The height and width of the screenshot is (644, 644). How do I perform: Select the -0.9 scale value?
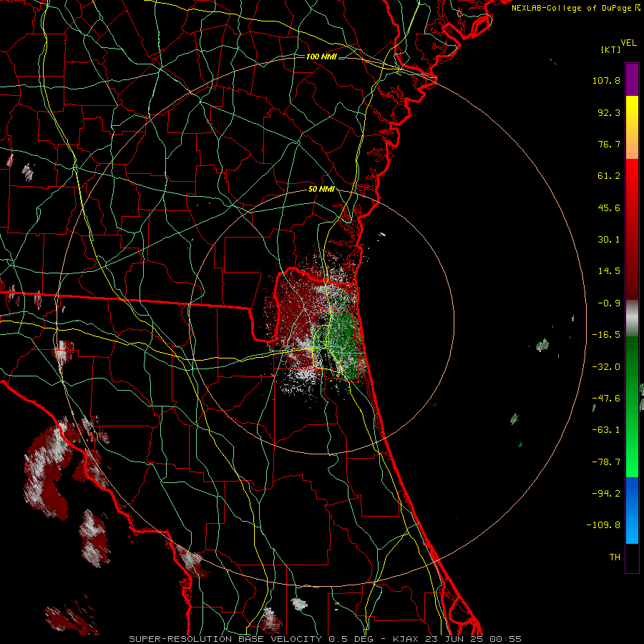609,303
